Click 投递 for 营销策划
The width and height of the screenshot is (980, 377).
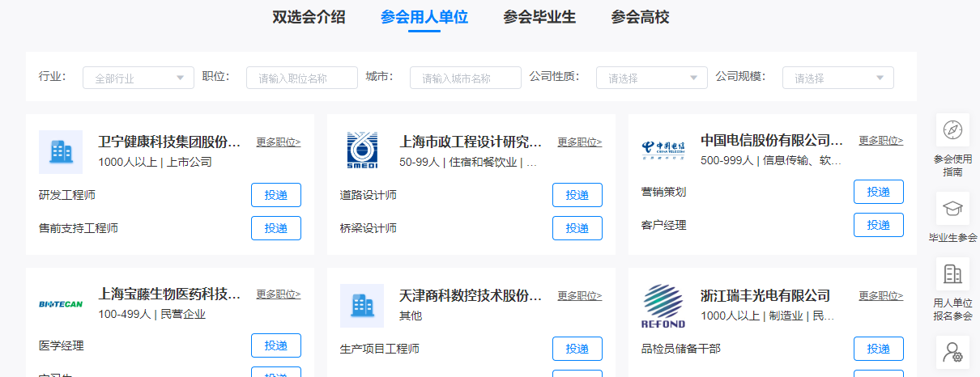pos(879,192)
